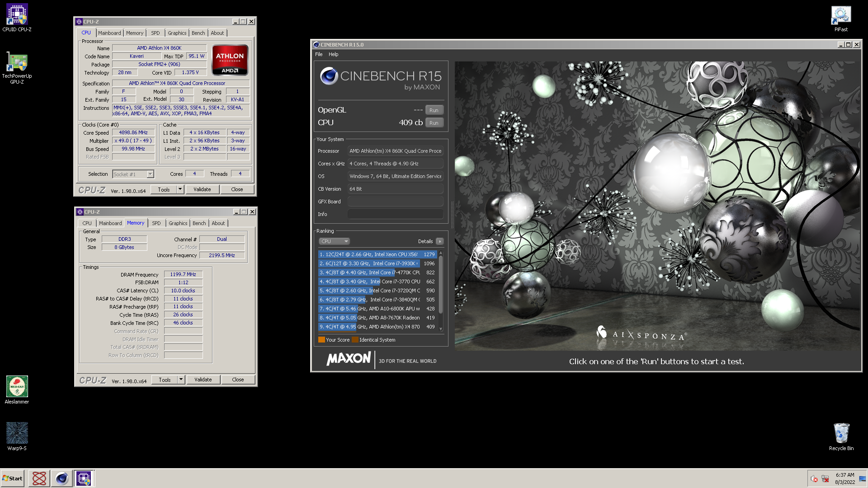Open the Aleslammer desktop icon
The width and height of the screenshot is (868, 488).
[x=17, y=390]
